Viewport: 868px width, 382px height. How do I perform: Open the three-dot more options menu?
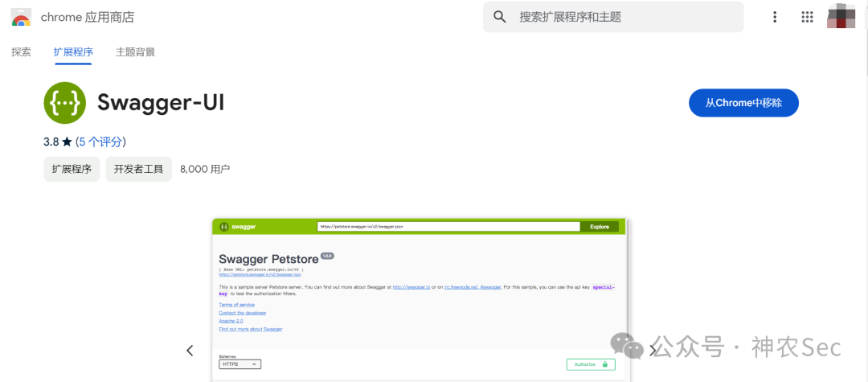pos(775,17)
